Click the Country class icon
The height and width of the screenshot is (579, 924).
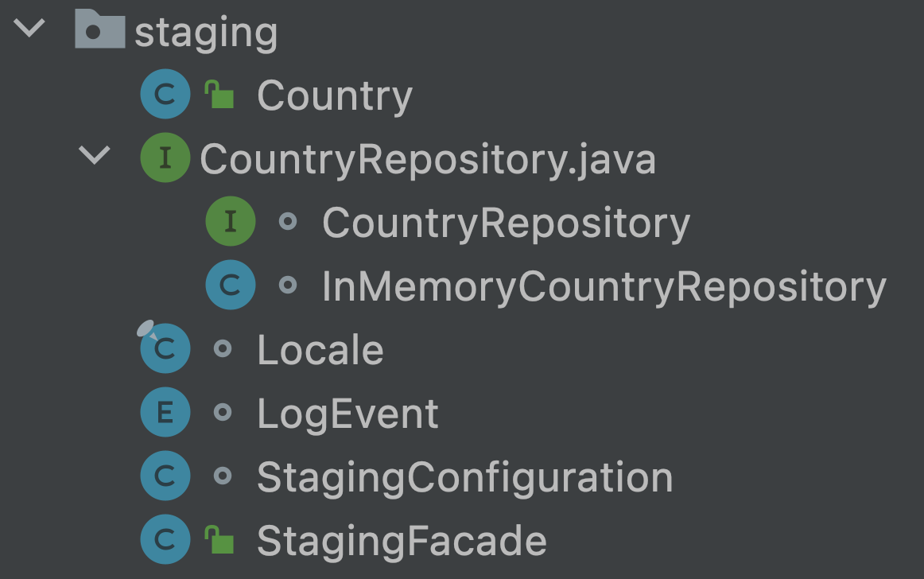[165, 94]
